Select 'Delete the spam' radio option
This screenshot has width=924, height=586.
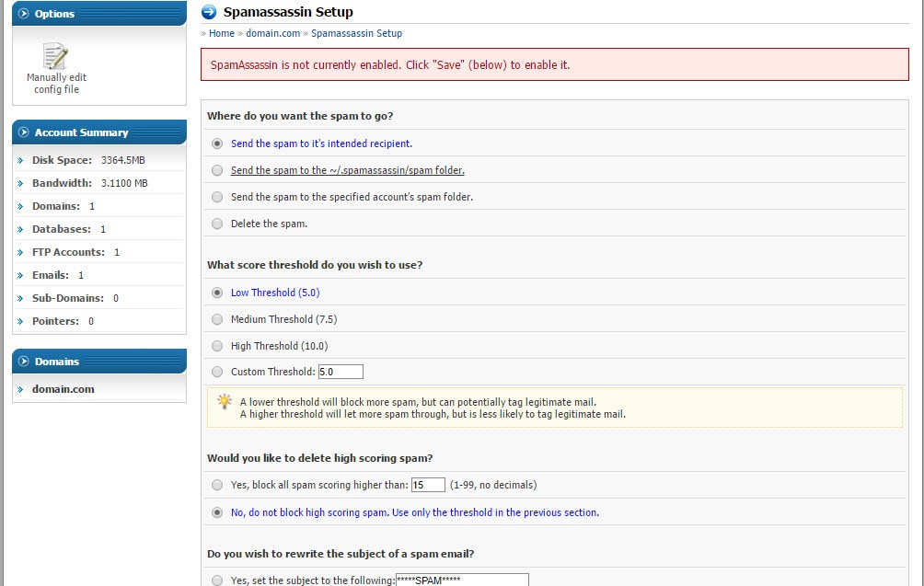217,224
